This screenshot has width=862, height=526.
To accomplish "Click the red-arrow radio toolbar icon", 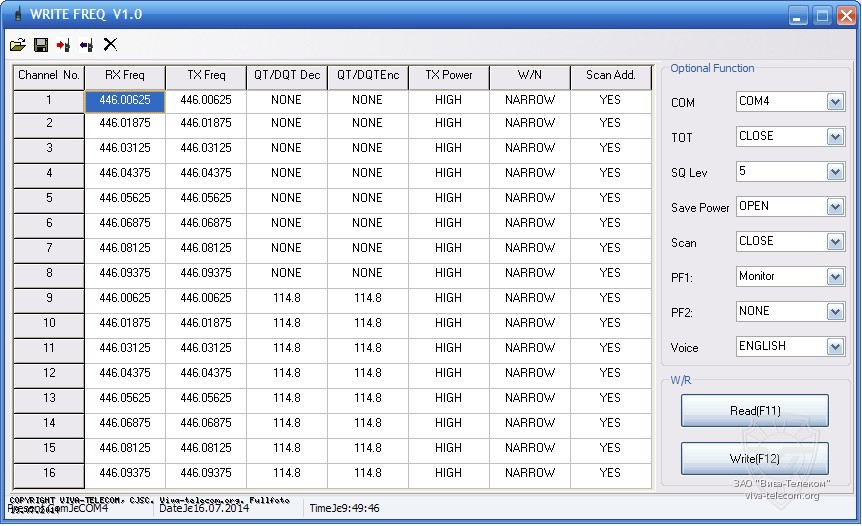I will tap(64, 45).
